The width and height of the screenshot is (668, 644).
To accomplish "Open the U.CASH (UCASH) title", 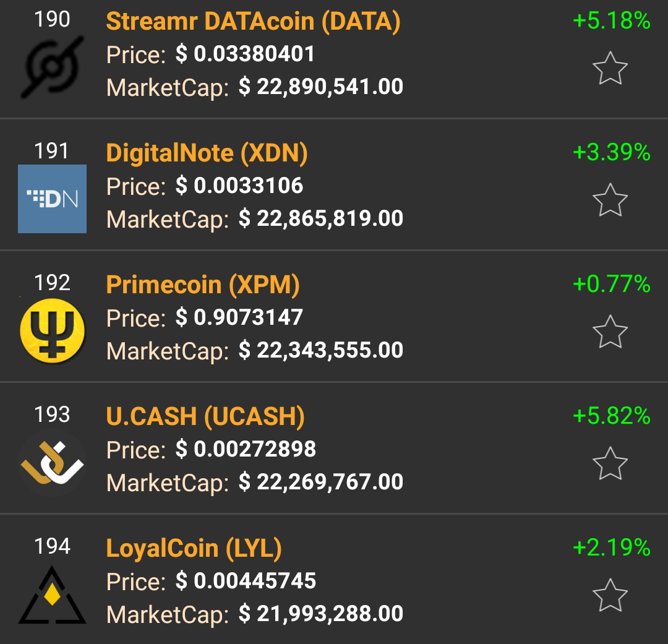I will pos(205,416).
